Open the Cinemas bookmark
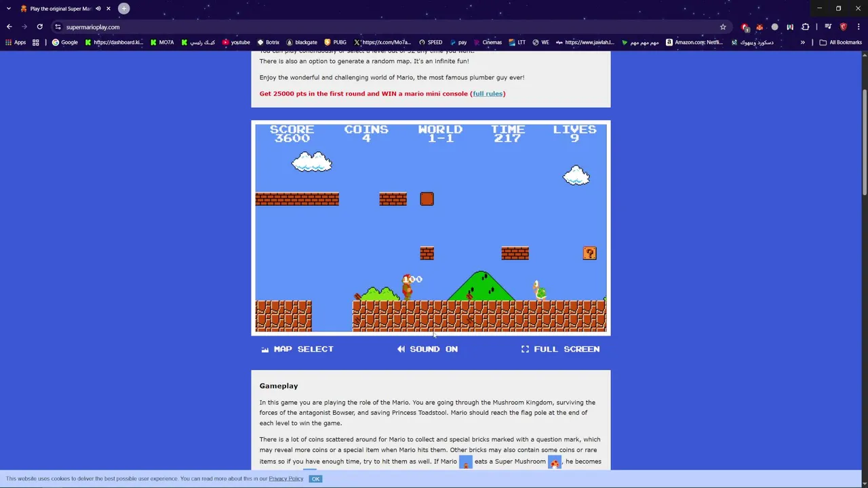This screenshot has height=488, width=868. 488,42
